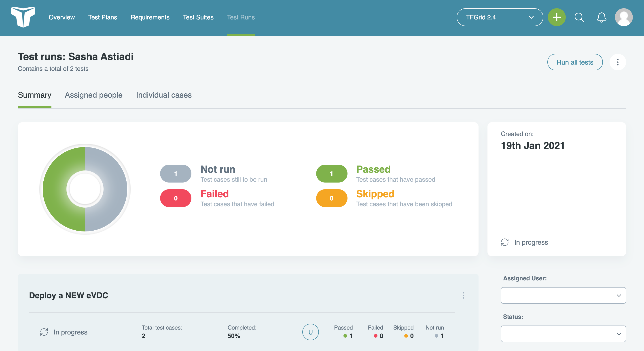The width and height of the screenshot is (644, 351).
Task: Switch to Assigned people tab
Action: tap(93, 95)
